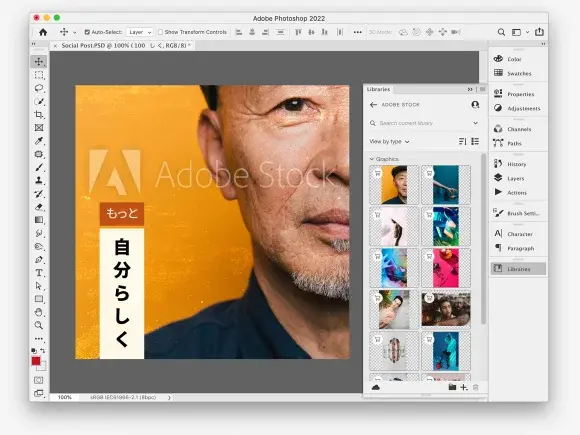Screen dimensions: 580x435
Task: Select the Brush tool
Action: point(39,167)
